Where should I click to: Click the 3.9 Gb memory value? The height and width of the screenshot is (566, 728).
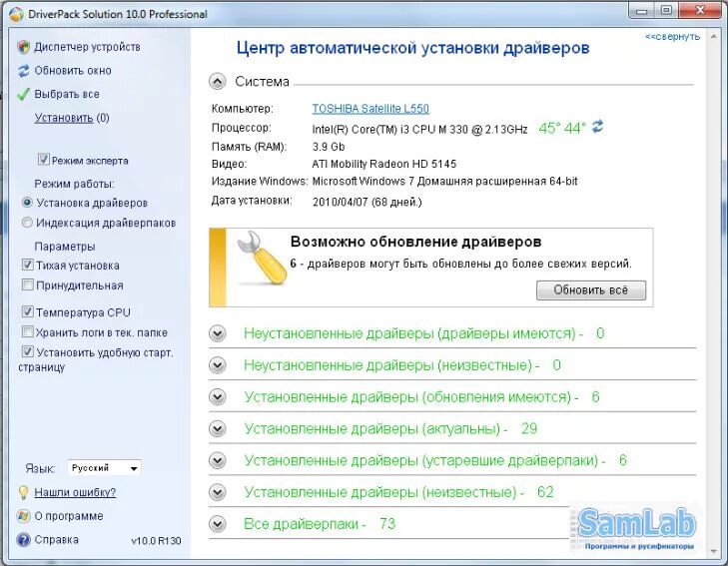point(329,147)
